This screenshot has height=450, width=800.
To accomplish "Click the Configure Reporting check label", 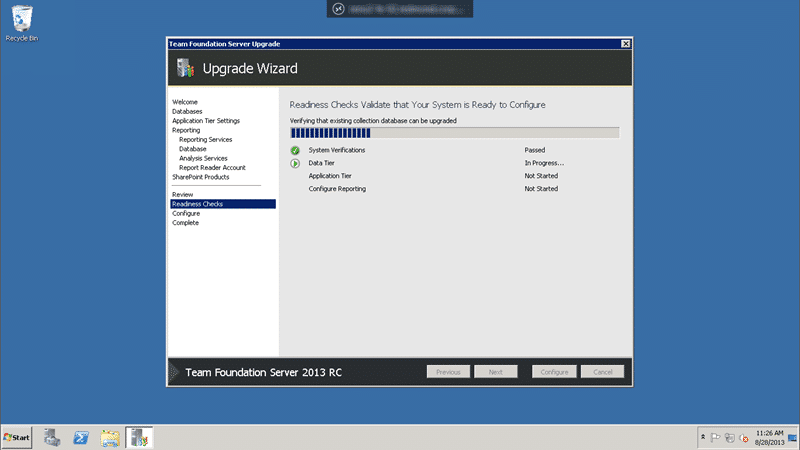I will 337,189.
